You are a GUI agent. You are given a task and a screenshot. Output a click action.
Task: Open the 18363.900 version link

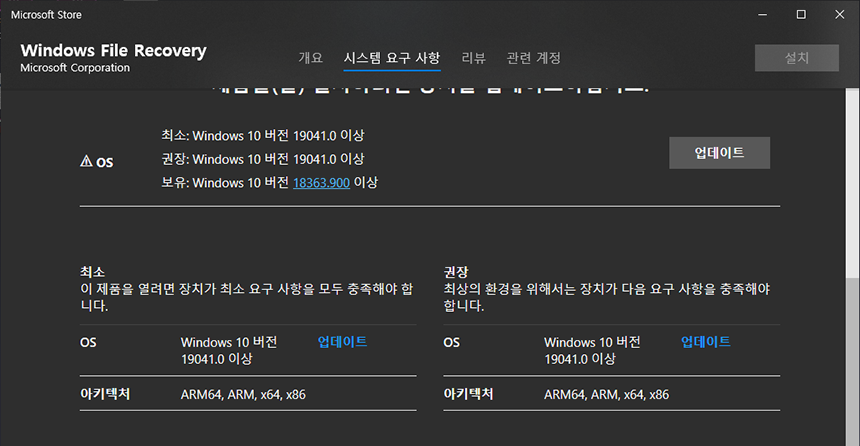click(x=321, y=183)
